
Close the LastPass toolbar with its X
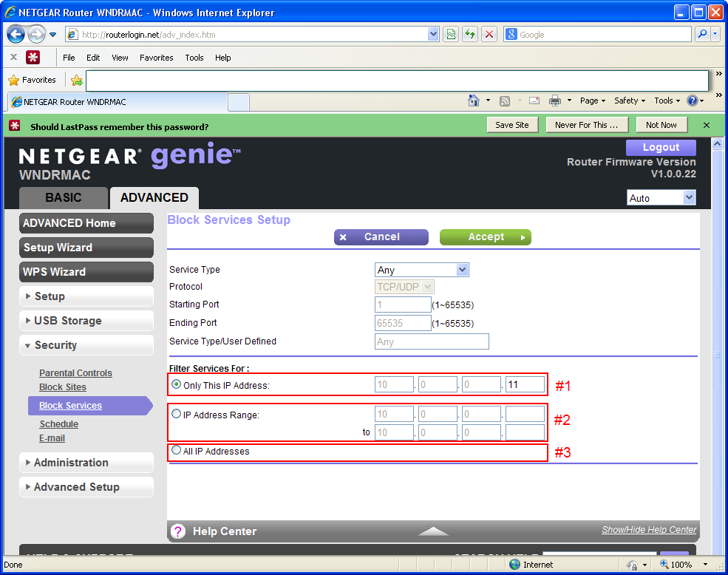(14, 57)
